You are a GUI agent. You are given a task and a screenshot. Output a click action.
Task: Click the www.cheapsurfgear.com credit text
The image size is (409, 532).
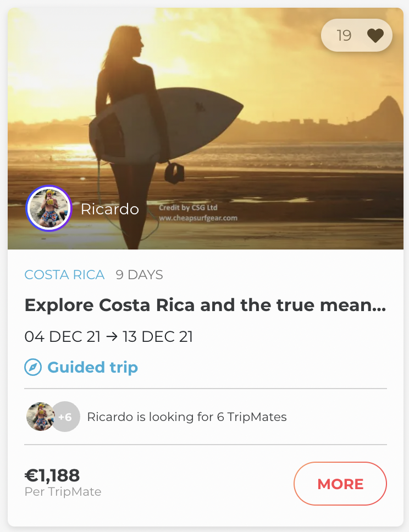198,218
